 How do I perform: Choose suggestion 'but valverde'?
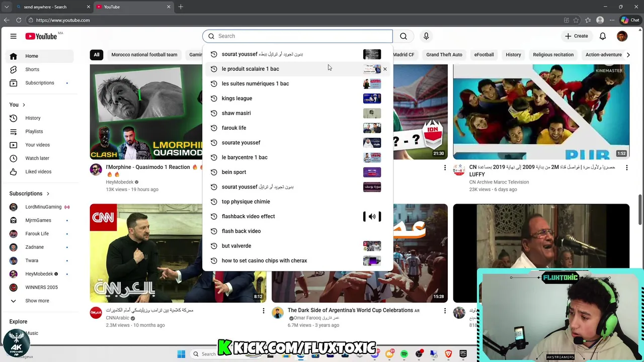[x=297, y=246]
